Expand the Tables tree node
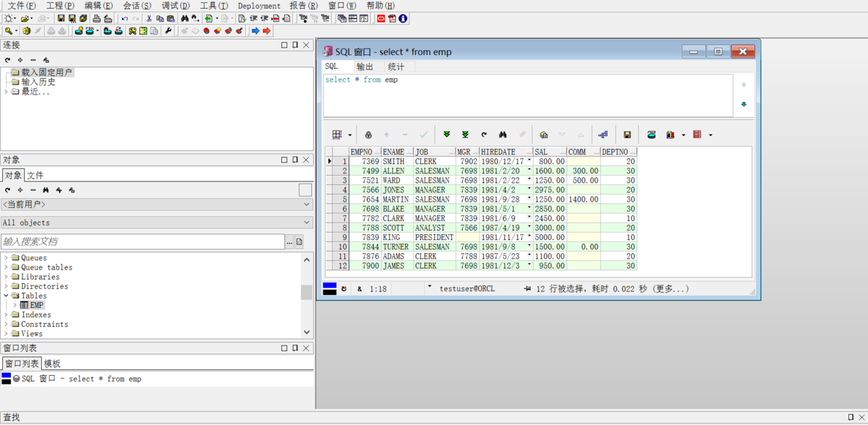The height and width of the screenshot is (425, 868). tap(7, 296)
